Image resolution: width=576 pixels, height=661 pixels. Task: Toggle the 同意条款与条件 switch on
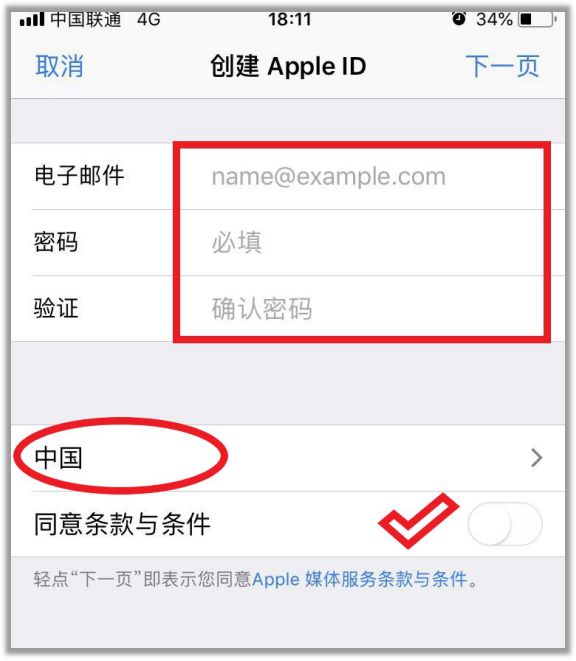point(505,524)
